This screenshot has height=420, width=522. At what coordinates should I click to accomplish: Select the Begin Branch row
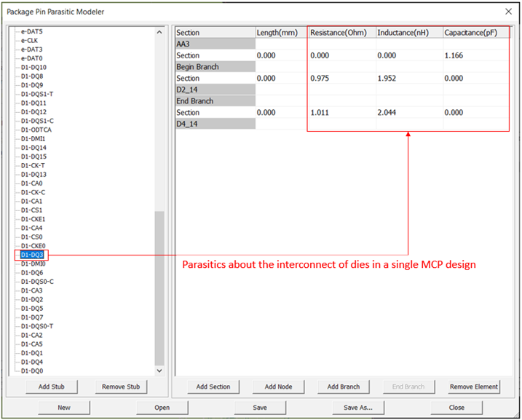pos(215,67)
